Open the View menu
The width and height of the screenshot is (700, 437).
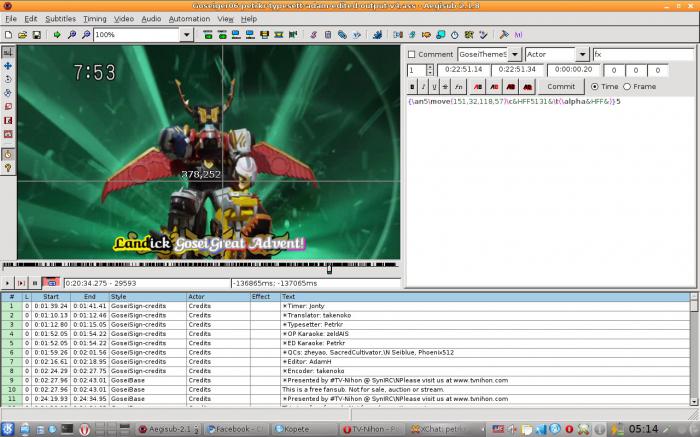click(225, 19)
